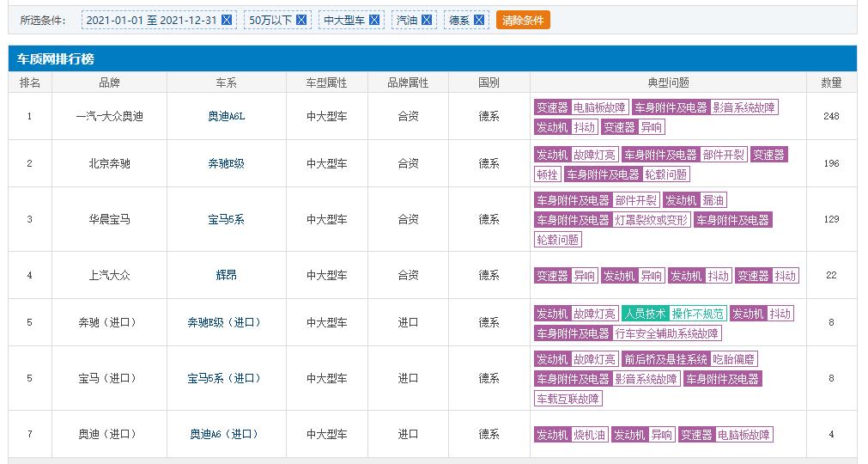This screenshot has height=464, width=868.
Task: Click the 变速器 电脑板故障 tag for 奥迪A6L
Action: (x=580, y=107)
